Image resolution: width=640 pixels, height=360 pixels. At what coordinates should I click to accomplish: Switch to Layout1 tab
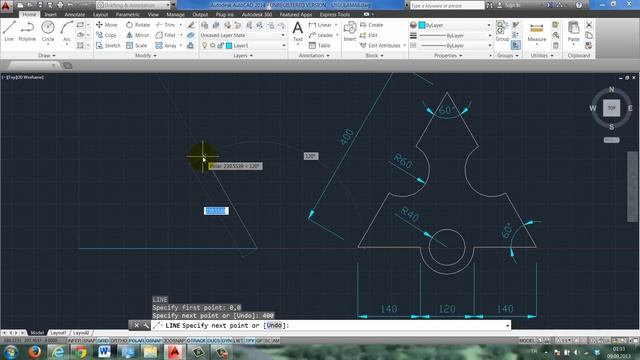pyautogui.click(x=58, y=333)
